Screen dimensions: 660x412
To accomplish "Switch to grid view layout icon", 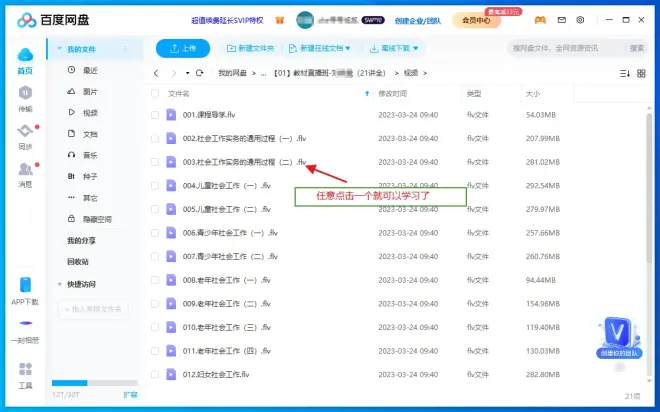I will [643, 73].
